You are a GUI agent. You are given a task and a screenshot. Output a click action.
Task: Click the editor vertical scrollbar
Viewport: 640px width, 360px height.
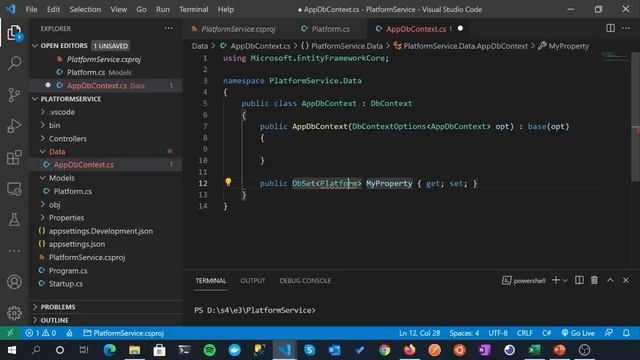click(x=636, y=116)
